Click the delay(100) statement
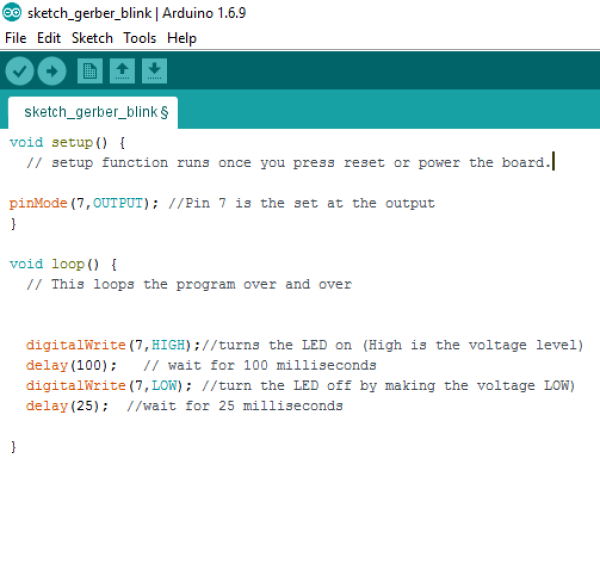The height and width of the screenshot is (576, 600). point(71,366)
